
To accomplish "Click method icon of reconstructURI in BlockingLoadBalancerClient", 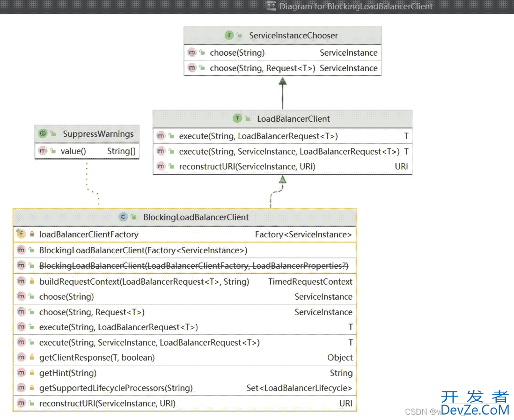I will click(x=21, y=403).
